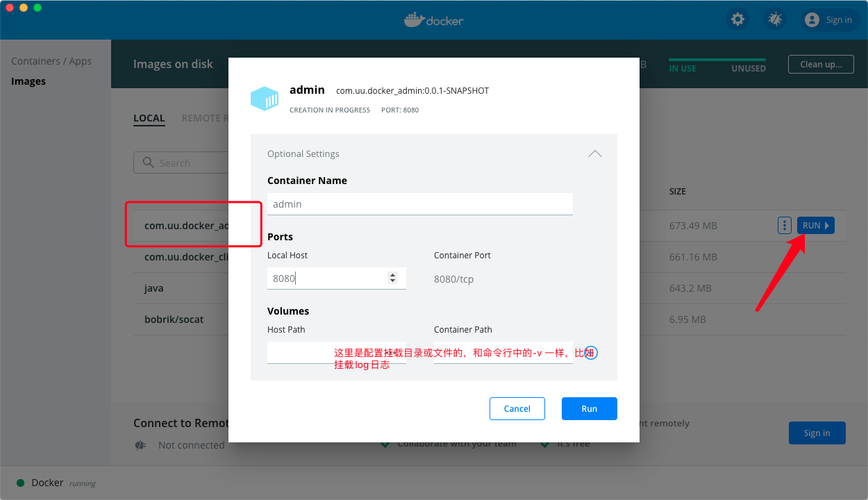Click the 8080/tcp container port text
Screen dimensions: 868x500
(x=454, y=279)
